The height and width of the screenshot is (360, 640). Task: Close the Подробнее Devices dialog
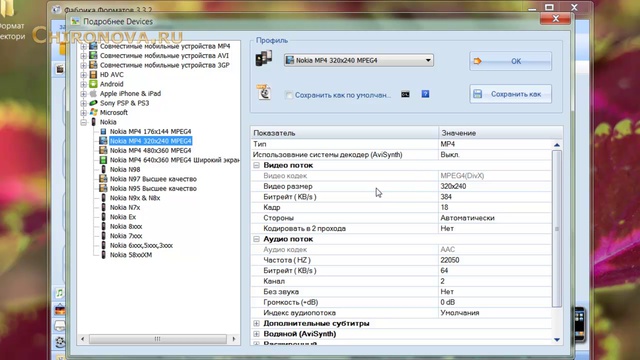pos(555,19)
